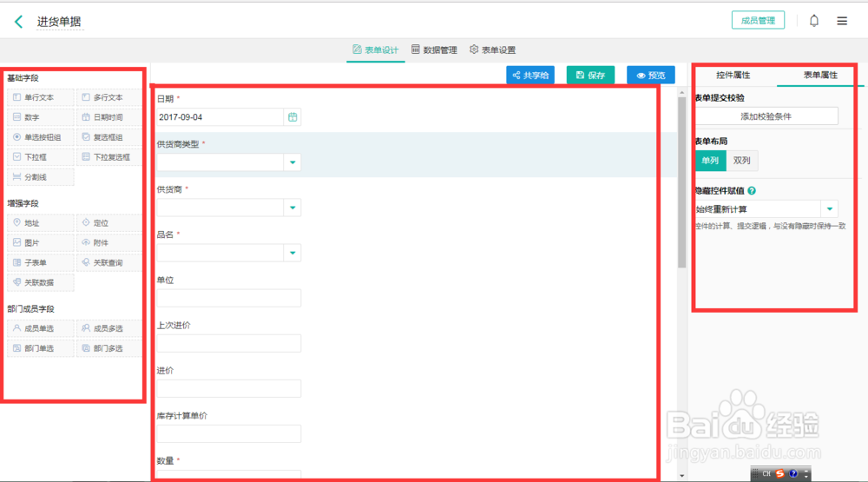The height and width of the screenshot is (482, 868).
Task: Open the hamburger menu icon
Action: tap(842, 21)
